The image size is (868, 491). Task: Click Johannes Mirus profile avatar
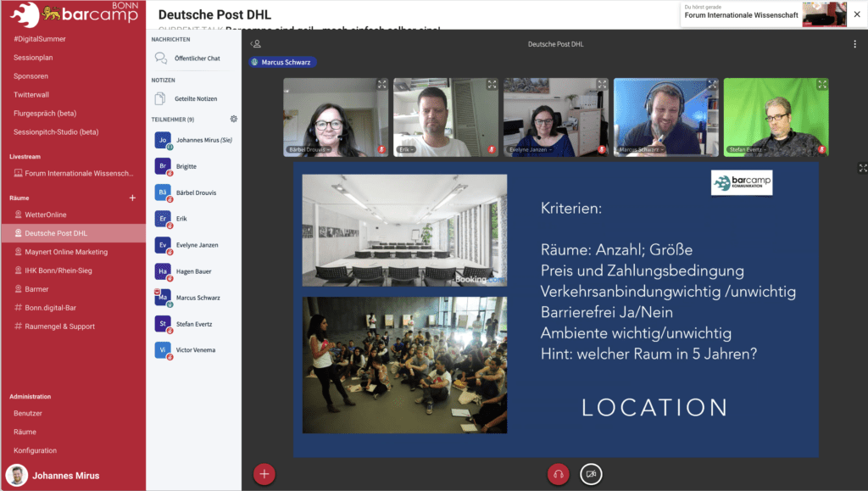point(17,476)
